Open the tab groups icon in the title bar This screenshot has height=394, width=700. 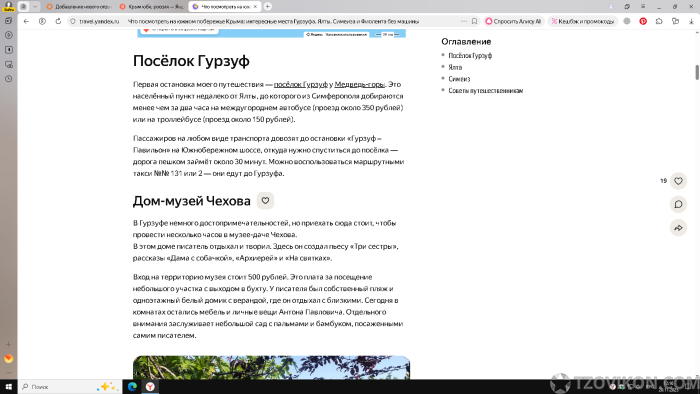tap(627, 6)
